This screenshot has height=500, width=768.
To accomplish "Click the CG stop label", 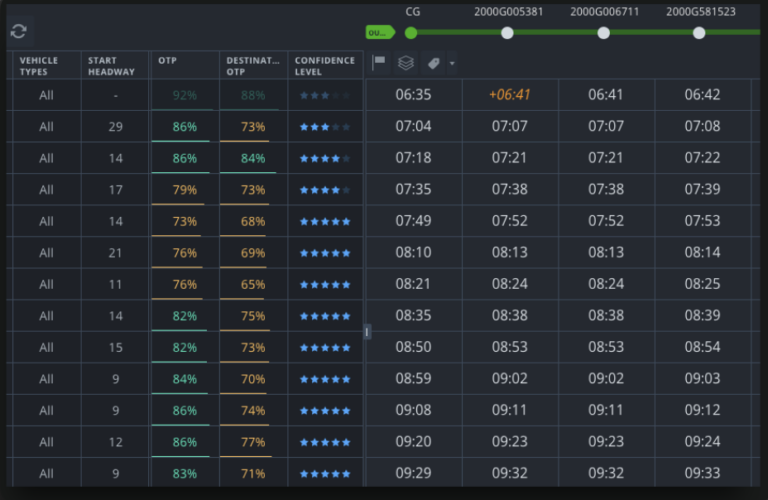I will point(412,12).
